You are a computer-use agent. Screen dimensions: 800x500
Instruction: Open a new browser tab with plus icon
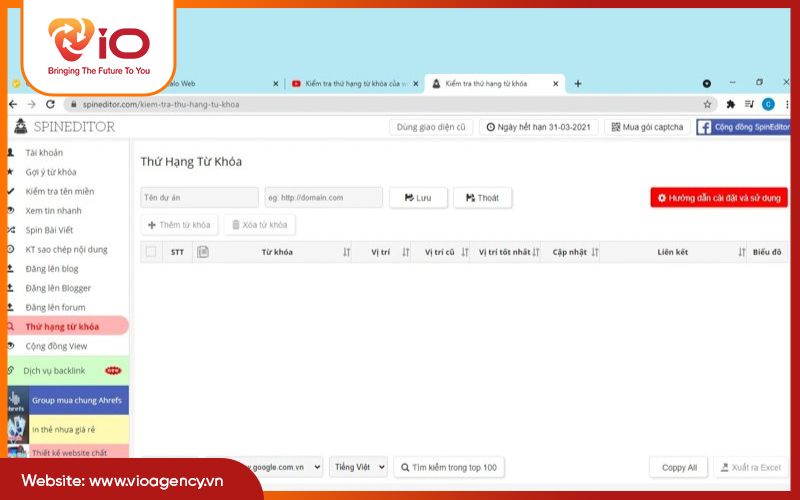coord(578,84)
